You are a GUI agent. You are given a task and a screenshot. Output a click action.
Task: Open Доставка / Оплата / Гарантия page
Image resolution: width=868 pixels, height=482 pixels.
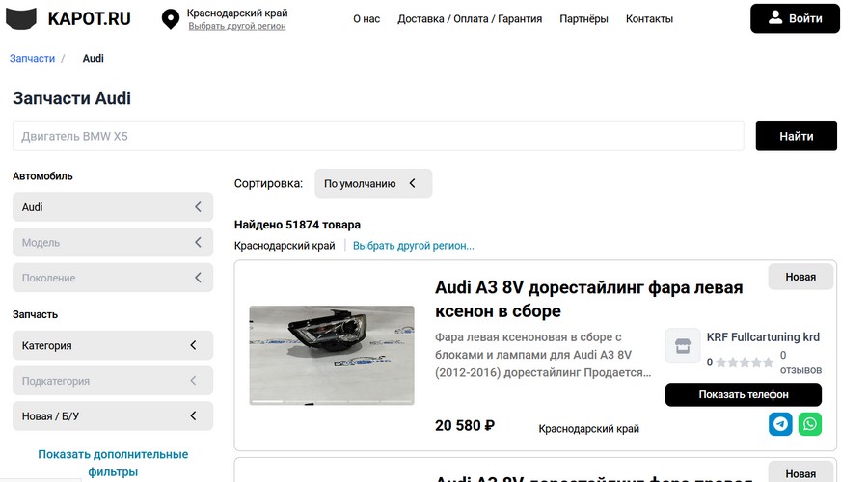click(x=470, y=19)
